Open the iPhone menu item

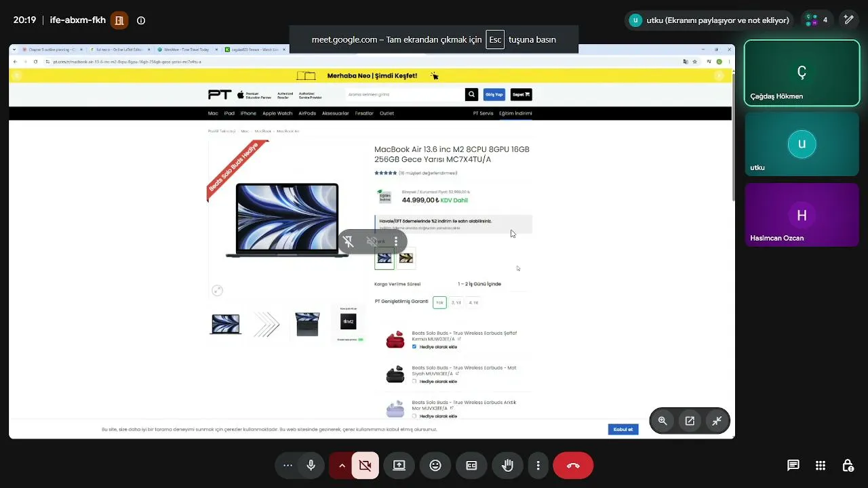tap(248, 113)
